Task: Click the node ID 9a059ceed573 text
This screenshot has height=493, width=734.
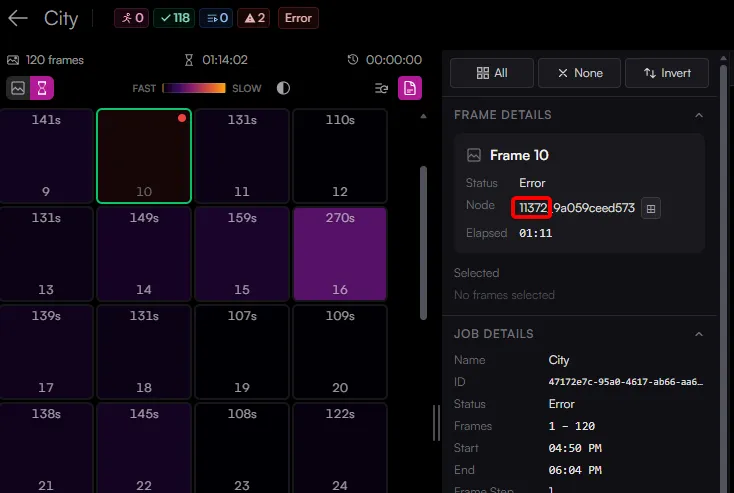Action: click(594, 208)
